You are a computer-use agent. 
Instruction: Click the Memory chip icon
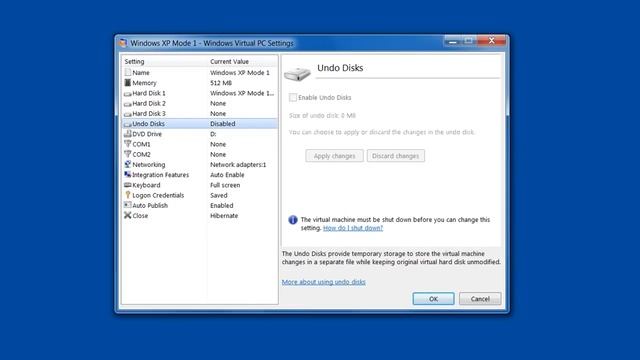tap(128, 82)
